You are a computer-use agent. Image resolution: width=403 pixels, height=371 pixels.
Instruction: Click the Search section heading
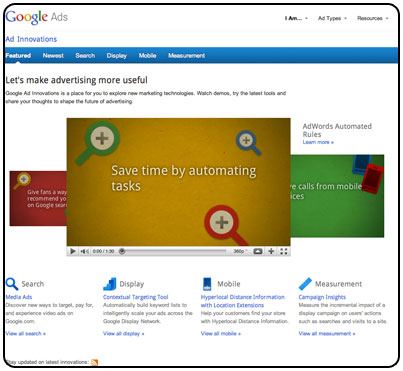point(33,284)
